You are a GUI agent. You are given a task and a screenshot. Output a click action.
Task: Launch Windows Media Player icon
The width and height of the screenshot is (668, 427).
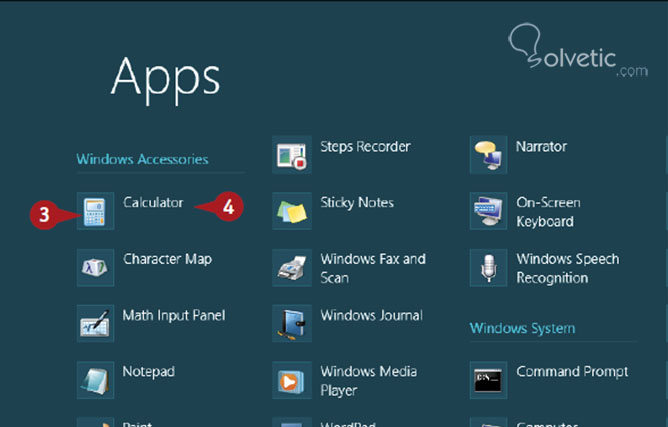point(292,380)
